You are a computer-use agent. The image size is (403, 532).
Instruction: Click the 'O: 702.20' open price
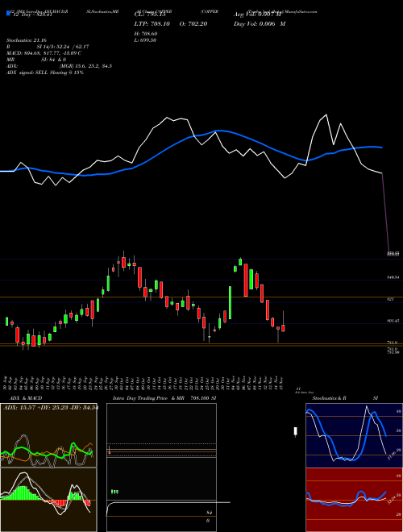194,23
